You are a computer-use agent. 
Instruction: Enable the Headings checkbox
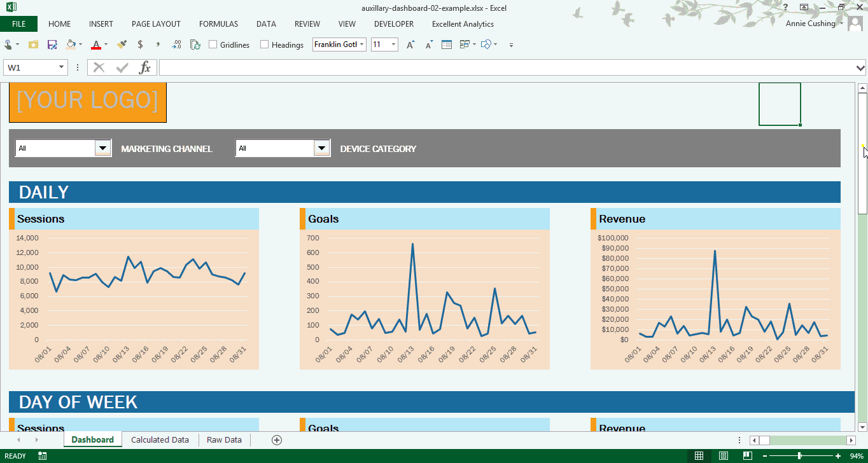[264, 45]
